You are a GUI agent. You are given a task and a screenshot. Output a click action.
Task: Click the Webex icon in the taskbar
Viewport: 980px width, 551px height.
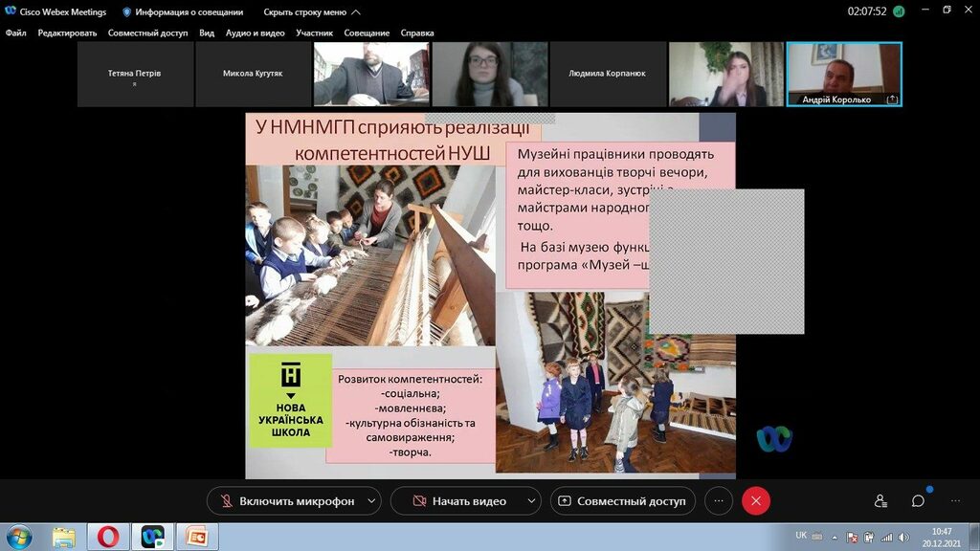pyautogui.click(x=152, y=537)
